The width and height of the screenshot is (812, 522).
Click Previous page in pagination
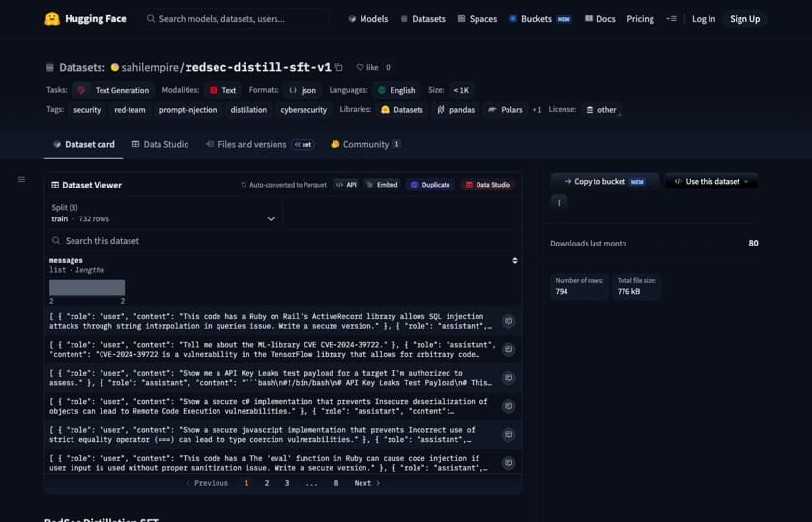[207, 483]
